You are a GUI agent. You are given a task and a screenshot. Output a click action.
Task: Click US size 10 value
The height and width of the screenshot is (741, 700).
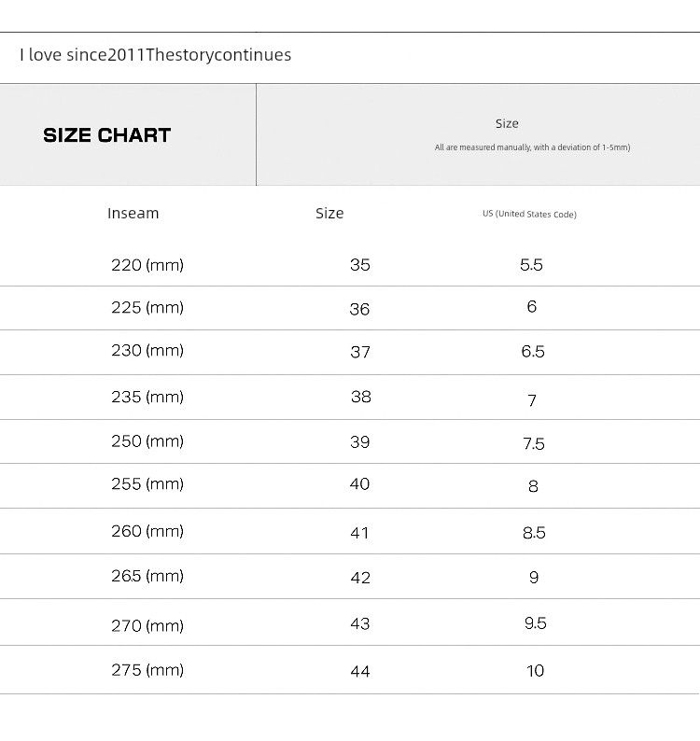point(535,671)
